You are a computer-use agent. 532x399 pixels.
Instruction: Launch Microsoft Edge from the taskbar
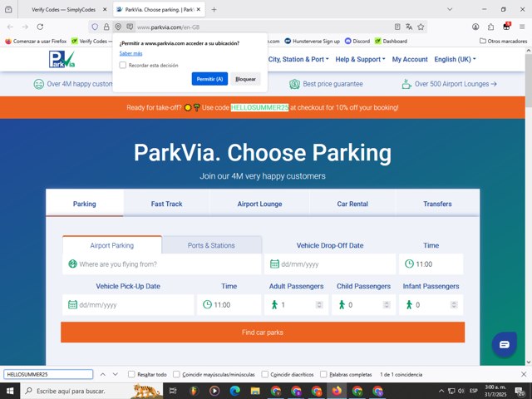(x=234, y=391)
